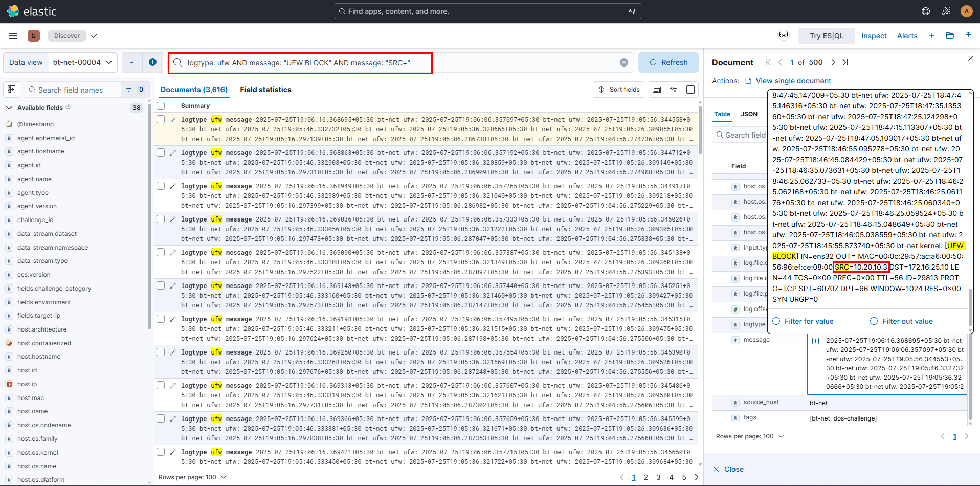The width and height of the screenshot is (980, 486).
Task: Toggle the select-all rows checkbox
Action: [161, 106]
